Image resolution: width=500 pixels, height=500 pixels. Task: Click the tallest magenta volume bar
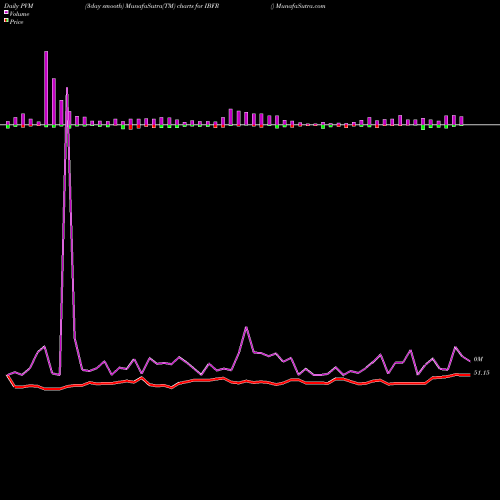[46, 88]
